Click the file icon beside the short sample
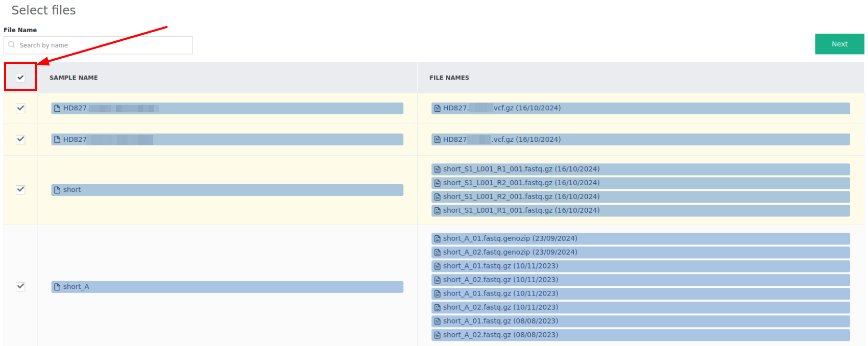The image size is (868, 346). pos(57,190)
